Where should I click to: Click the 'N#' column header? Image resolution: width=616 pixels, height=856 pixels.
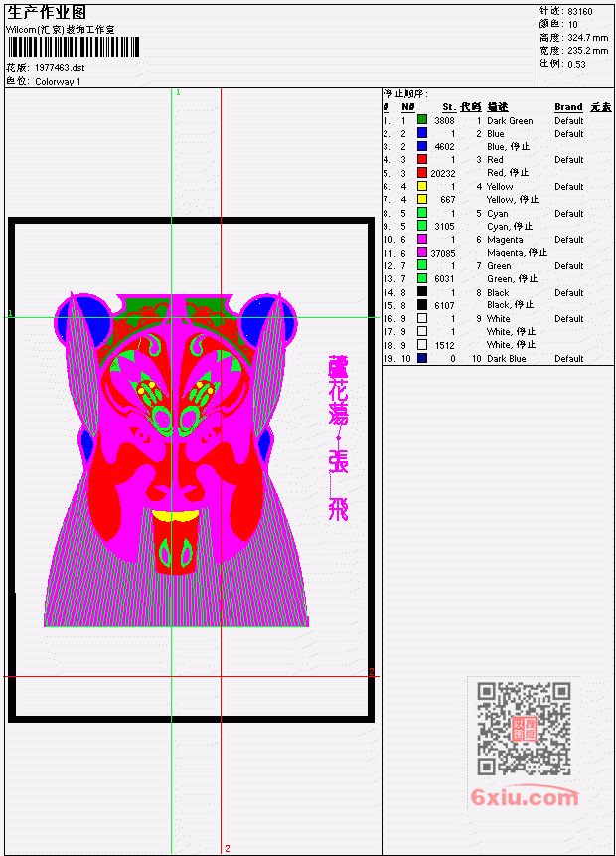coord(408,107)
